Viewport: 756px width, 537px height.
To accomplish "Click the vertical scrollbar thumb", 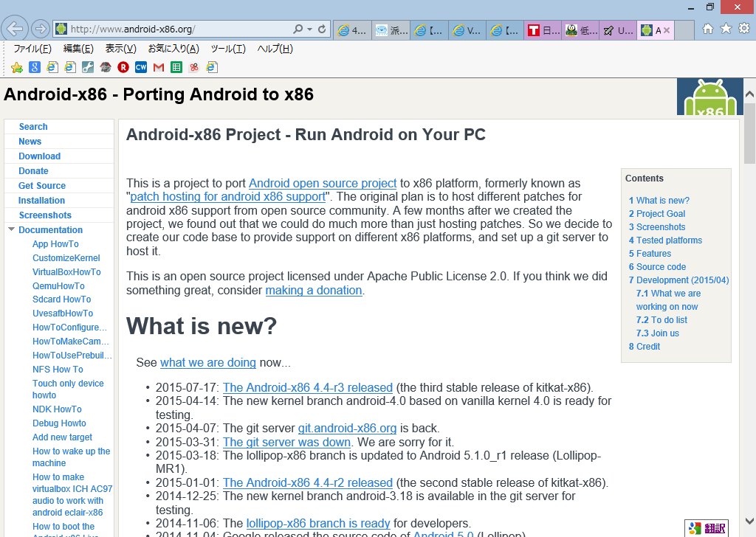I will coord(750,134).
